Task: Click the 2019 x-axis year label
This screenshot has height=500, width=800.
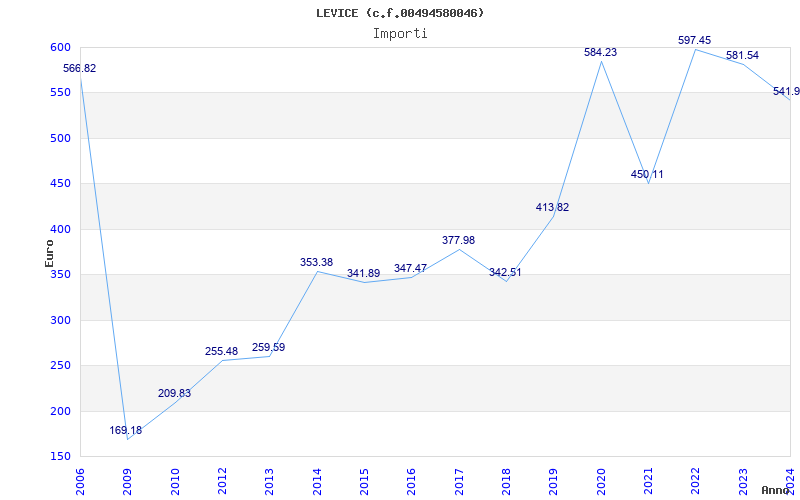Action: [x=553, y=481]
